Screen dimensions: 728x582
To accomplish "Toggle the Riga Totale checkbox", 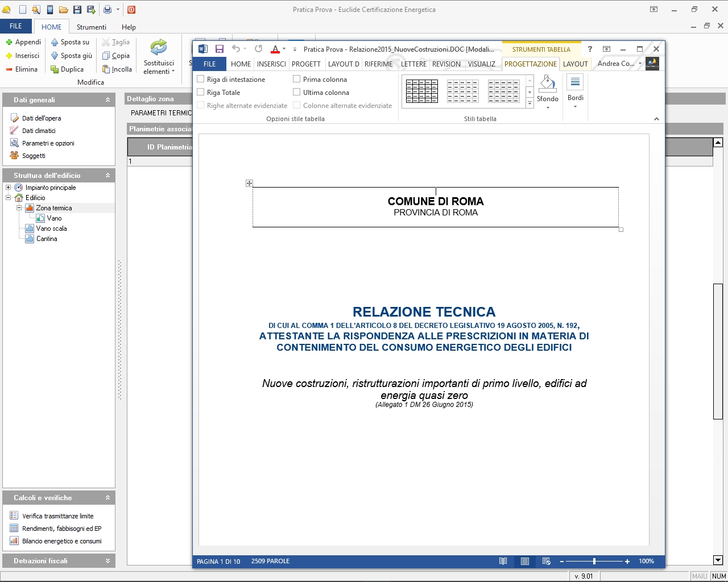I will pos(201,92).
